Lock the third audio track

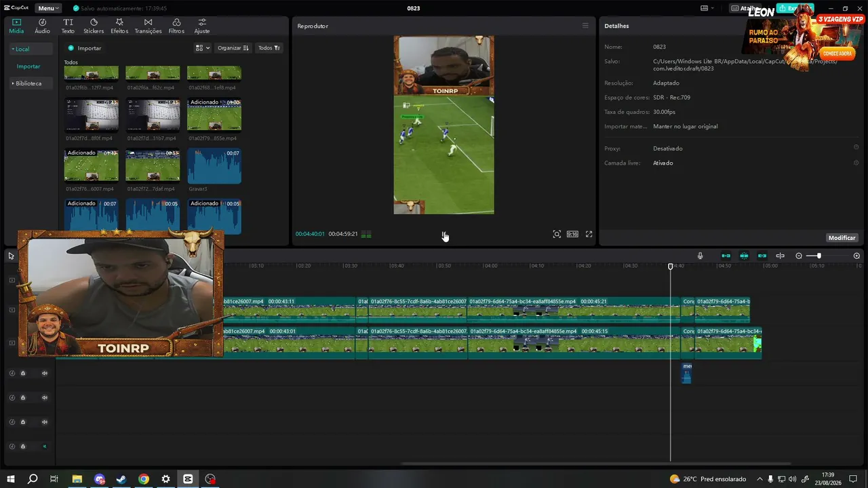22,422
